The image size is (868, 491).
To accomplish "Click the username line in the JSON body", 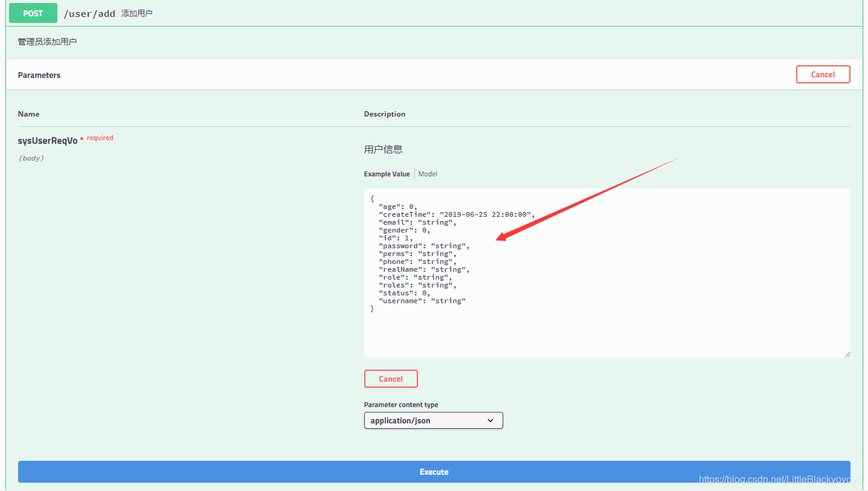I will (422, 301).
